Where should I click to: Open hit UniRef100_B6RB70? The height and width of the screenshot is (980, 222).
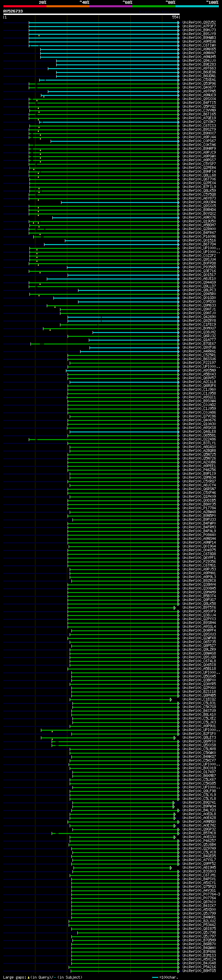tap(199, 944)
